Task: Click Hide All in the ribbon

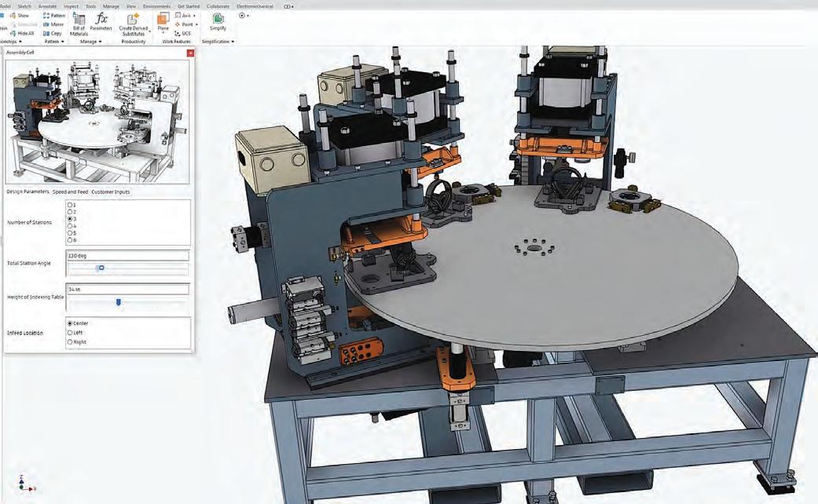Action: point(21,33)
